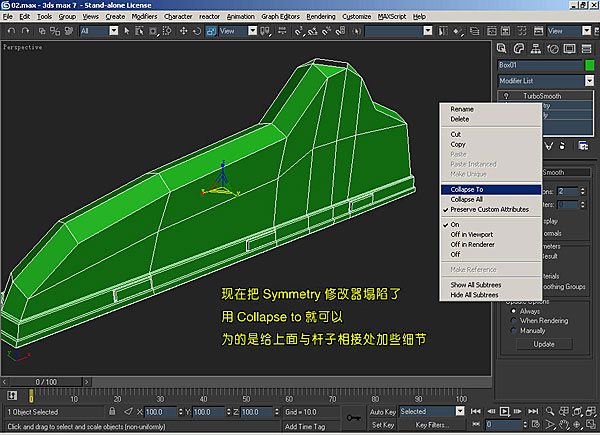
Task: Toggle the TurboSmooth lightbulb in the stack
Action: click(x=506, y=96)
